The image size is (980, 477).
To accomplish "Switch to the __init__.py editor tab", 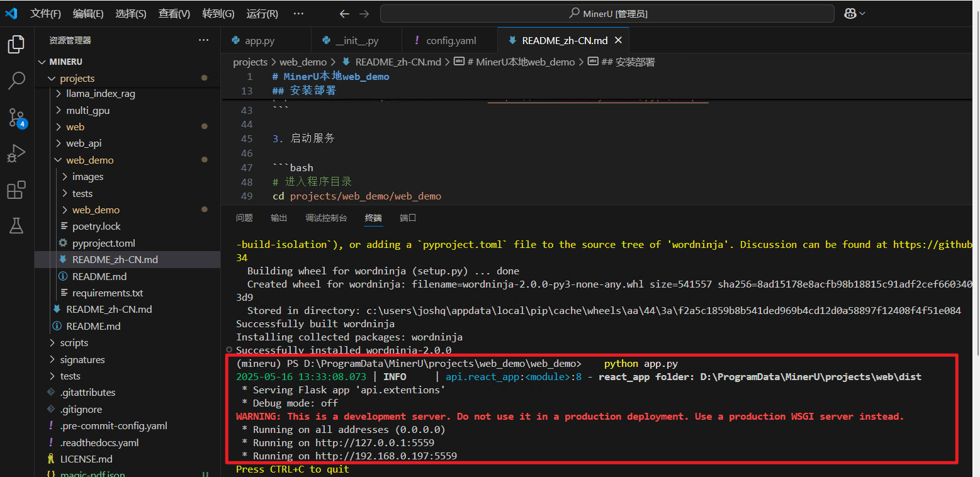I will coord(356,40).
